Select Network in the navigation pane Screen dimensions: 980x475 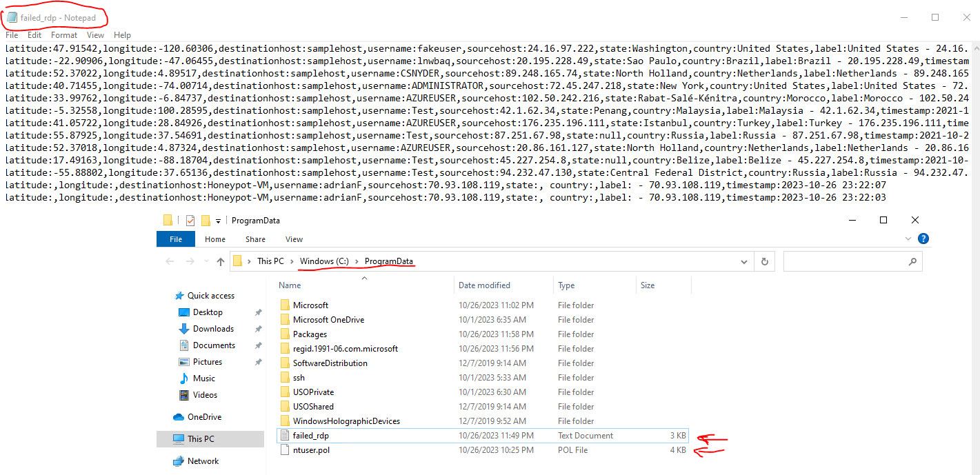[x=203, y=461]
